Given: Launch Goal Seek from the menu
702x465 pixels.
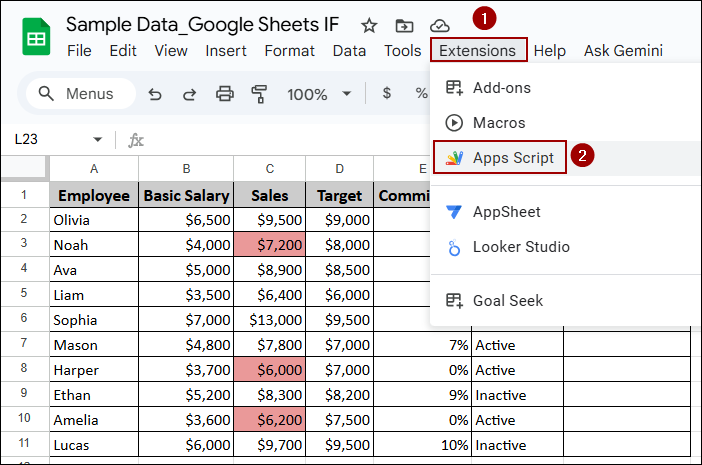Looking at the screenshot, I should tap(508, 300).
